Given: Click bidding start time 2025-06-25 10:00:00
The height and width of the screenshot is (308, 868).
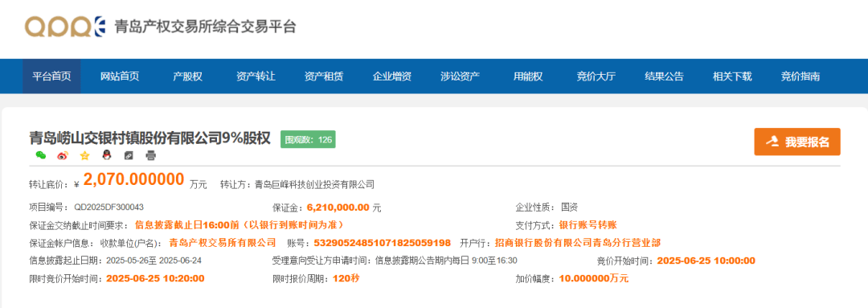Looking at the screenshot, I should tap(706, 261).
